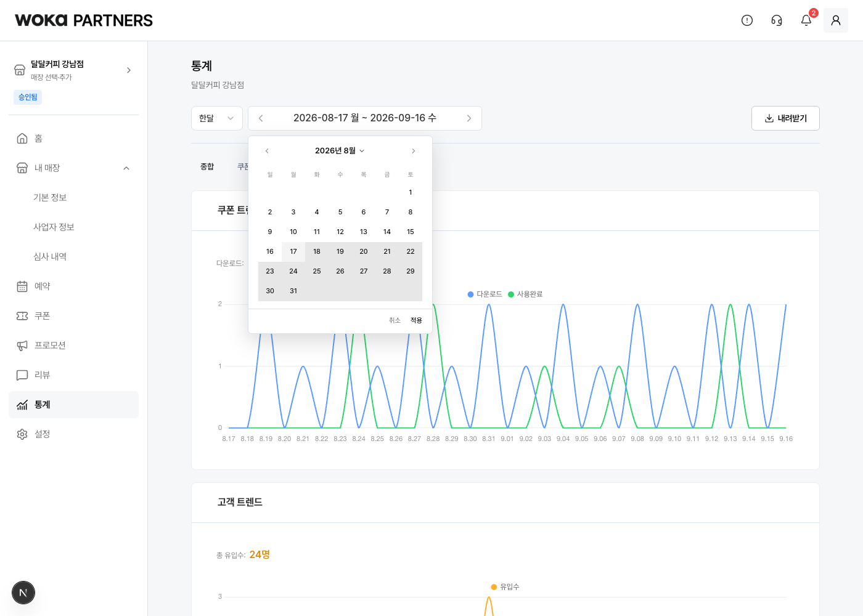The image size is (863, 616).
Task: Show next month in calendar
Action: pyautogui.click(x=414, y=151)
